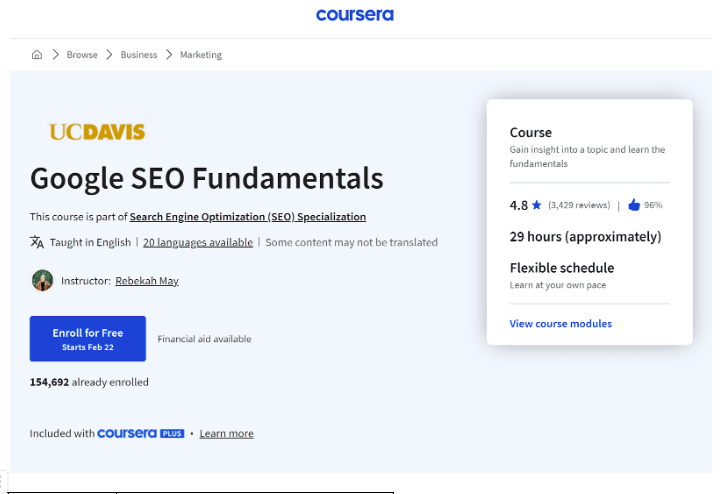Screen dimensions: 727x494
Task: Click the Coursera PLUS logo badge
Action: (x=140, y=433)
